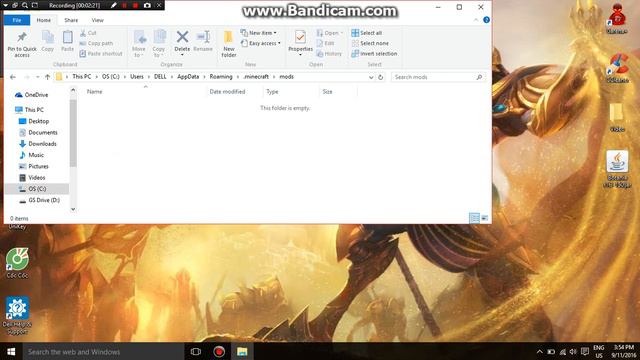Open New item dropdown
Viewport: 640px width, 360px height.
tap(259, 33)
